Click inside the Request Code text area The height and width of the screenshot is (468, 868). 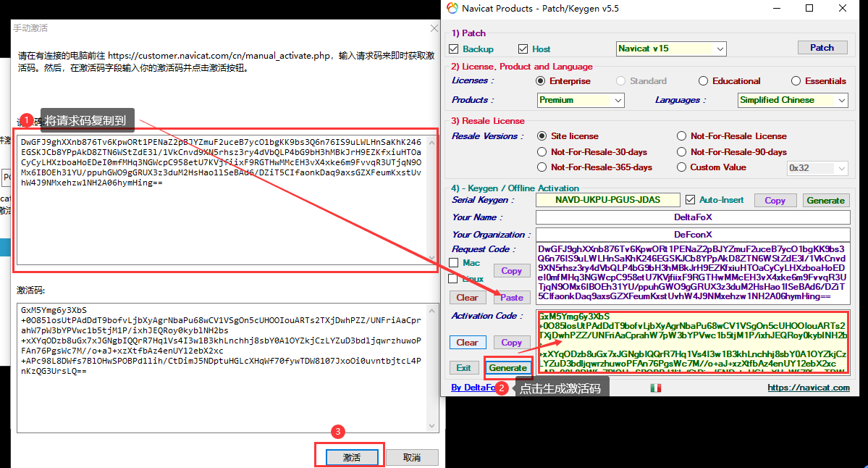pyautogui.click(x=693, y=274)
